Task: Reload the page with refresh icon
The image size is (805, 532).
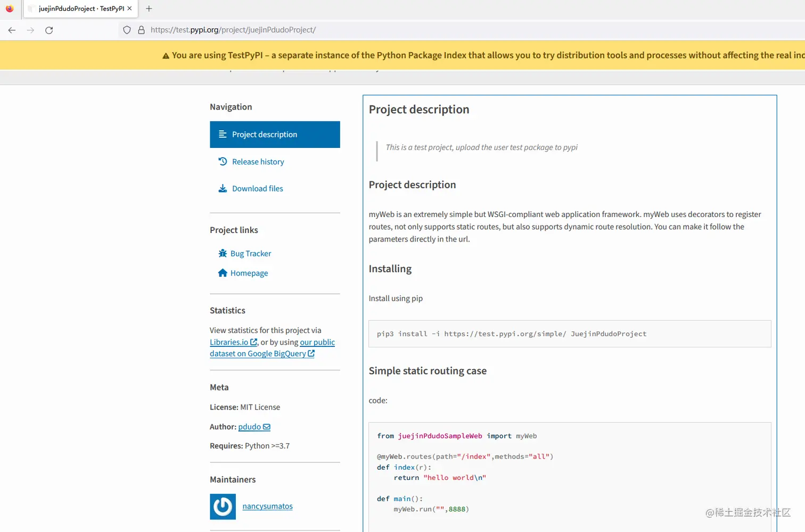Action: coord(49,30)
